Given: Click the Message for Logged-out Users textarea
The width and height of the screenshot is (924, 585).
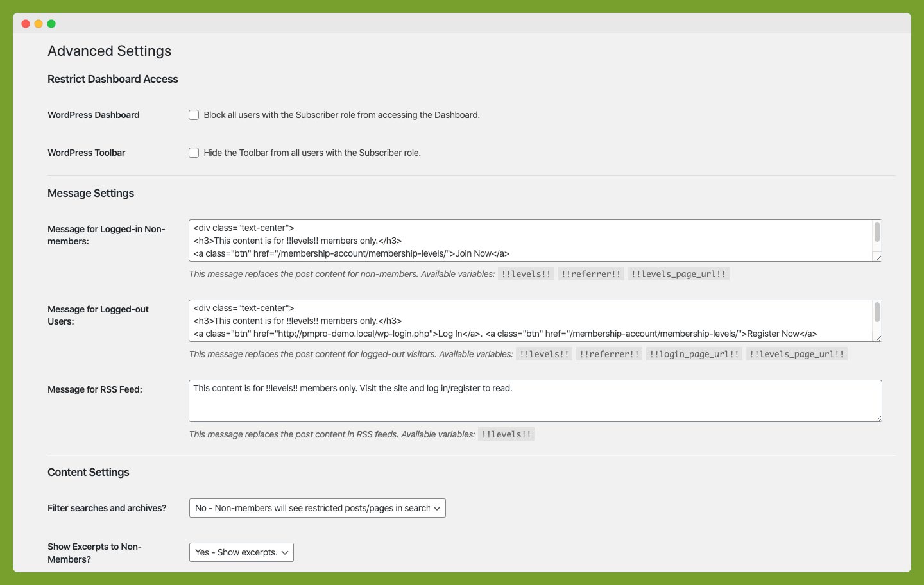Looking at the screenshot, I should (535, 321).
